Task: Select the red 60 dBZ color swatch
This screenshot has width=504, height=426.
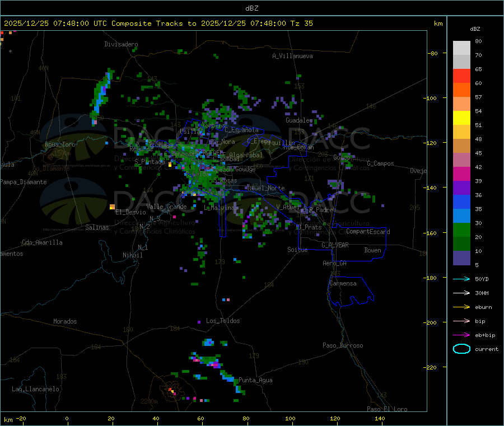Action: tap(461, 76)
